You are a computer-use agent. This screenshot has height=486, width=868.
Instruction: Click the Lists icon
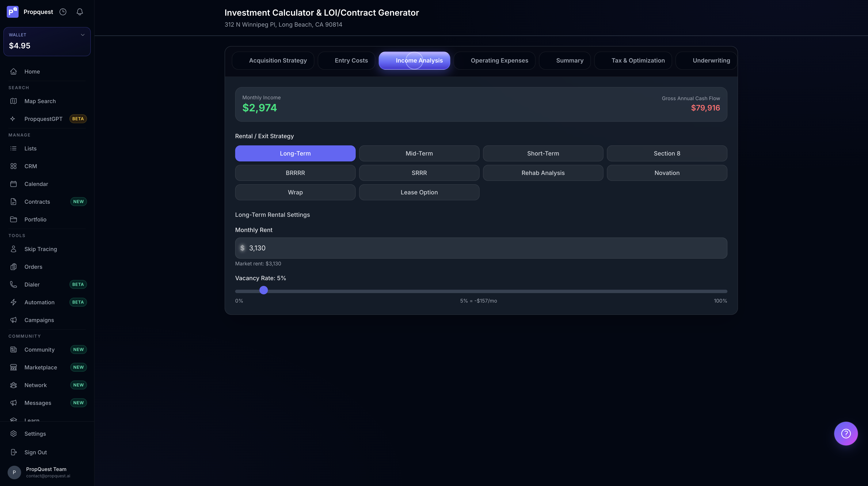[x=14, y=148]
